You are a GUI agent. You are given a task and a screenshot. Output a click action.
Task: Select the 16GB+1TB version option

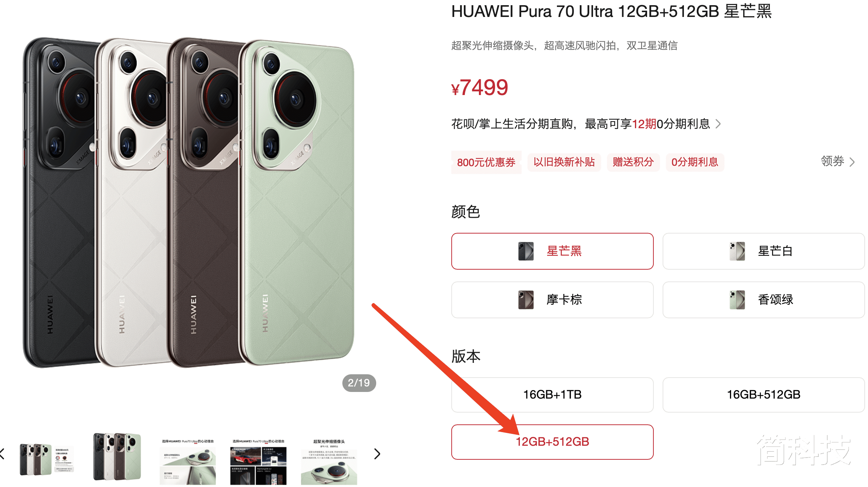552,395
